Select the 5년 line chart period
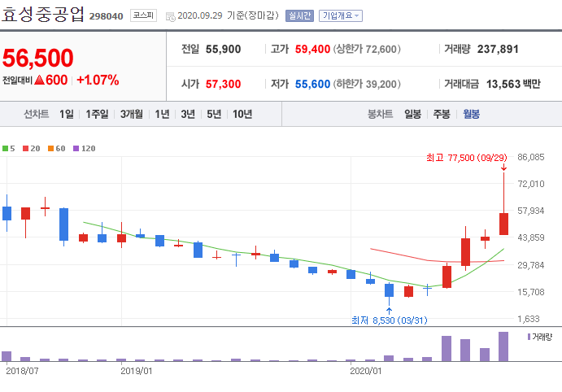562x392 pixels. [x=214, y=115]
